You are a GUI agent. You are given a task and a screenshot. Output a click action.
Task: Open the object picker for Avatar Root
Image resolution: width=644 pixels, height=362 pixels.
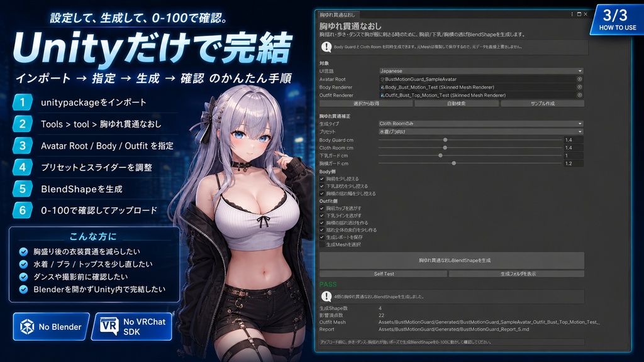(579, 79)
